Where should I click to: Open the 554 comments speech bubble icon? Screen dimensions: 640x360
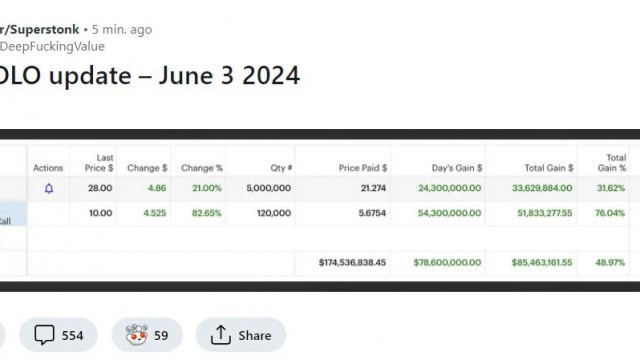44,335
